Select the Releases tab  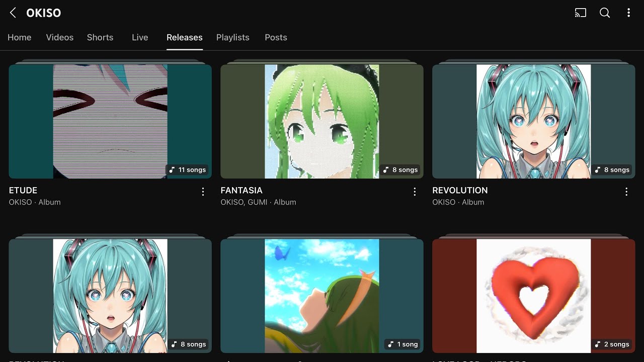(x=185, y=38)
